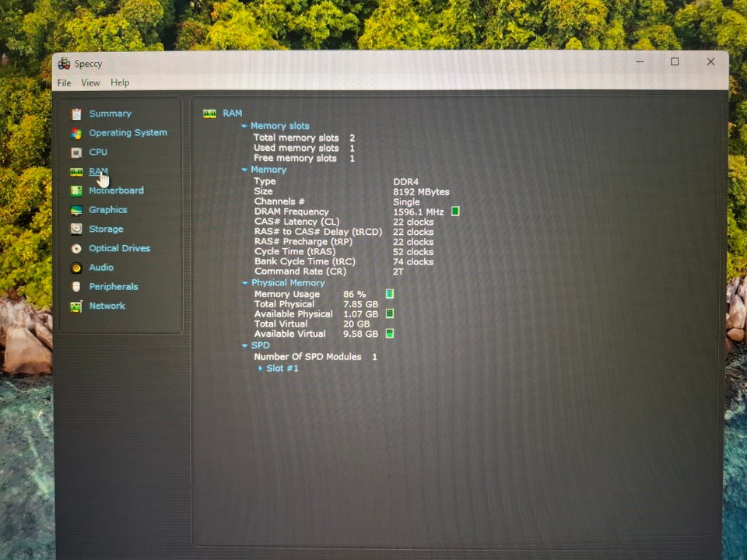
Task: Open the Help menu
Action: pyautogui.click(x=120, y=83)
